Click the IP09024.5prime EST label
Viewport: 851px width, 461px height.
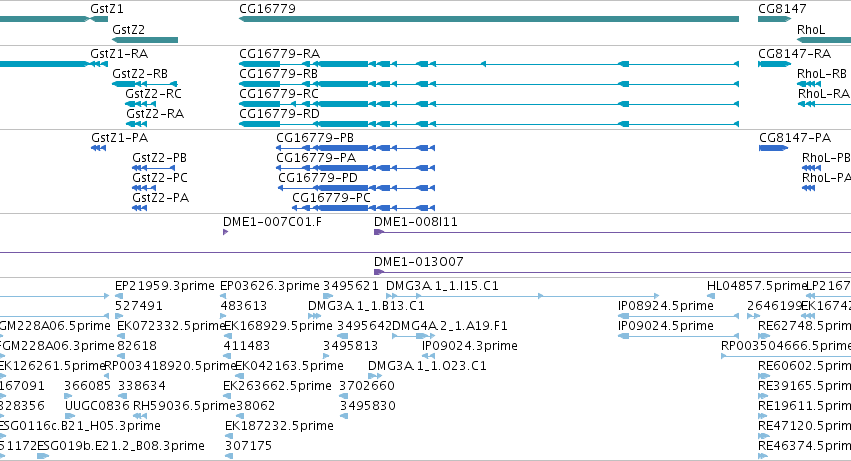coord(666,326)
